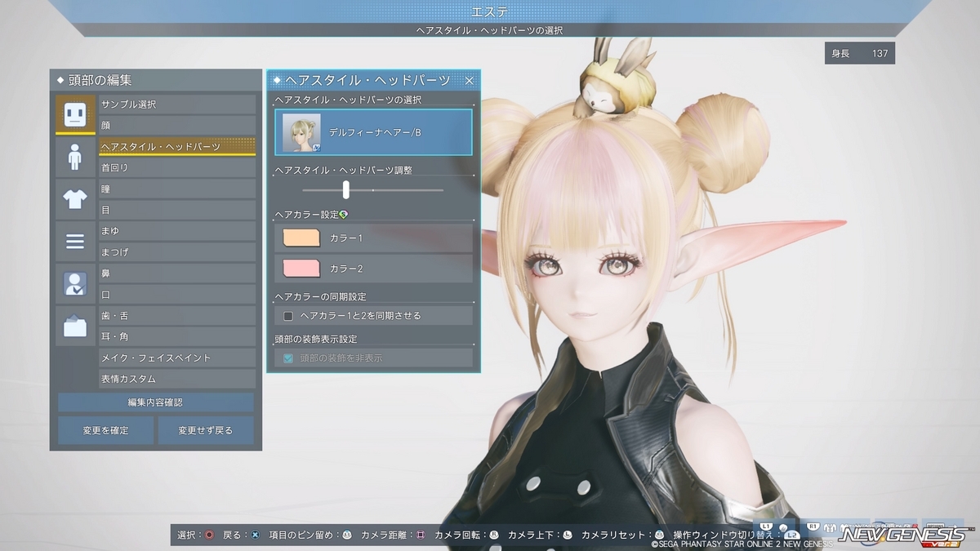The height and width of the screenshot is (551, 980).
Task: Click the stick icon after カメラ上下
Action: [x=568, y=535]
